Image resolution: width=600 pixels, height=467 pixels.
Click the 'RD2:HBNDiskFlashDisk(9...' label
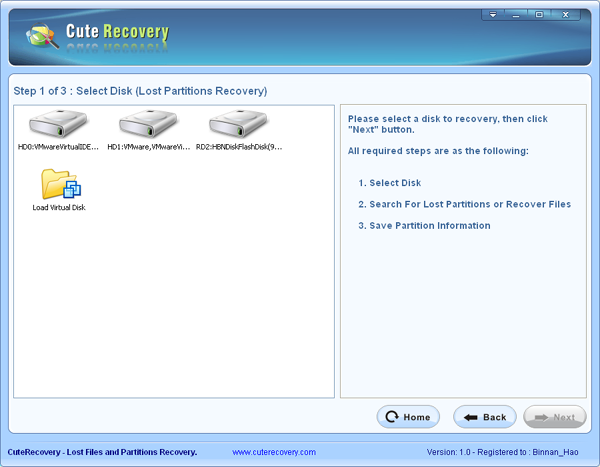239,147
